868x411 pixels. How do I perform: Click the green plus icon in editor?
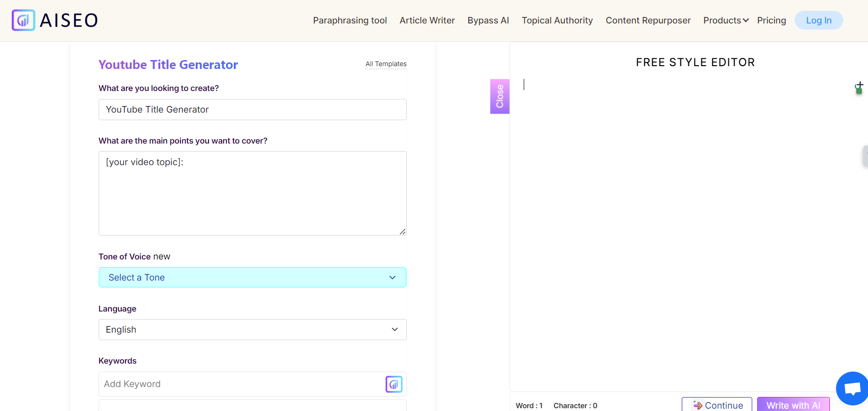tap(859, 88)
